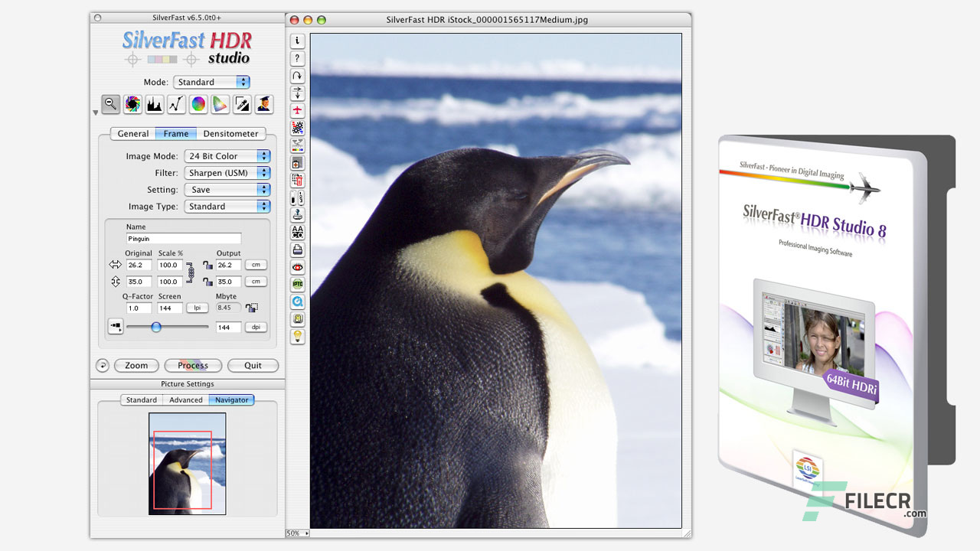Click the resolution slider handle

point(156,327)
